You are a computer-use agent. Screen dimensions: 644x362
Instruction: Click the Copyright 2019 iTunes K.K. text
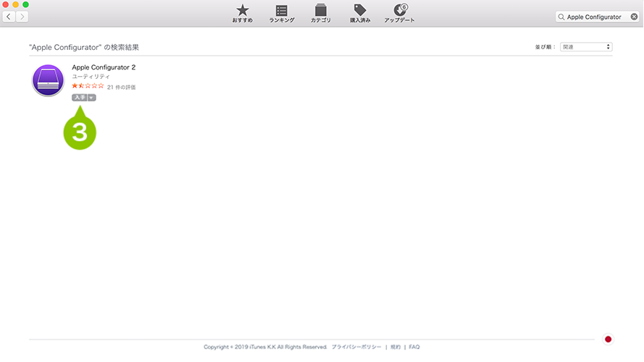(265, 347)
